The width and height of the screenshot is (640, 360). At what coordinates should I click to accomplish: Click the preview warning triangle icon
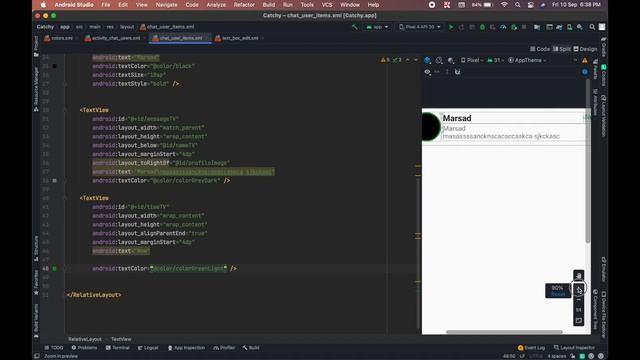pos(585,60)
